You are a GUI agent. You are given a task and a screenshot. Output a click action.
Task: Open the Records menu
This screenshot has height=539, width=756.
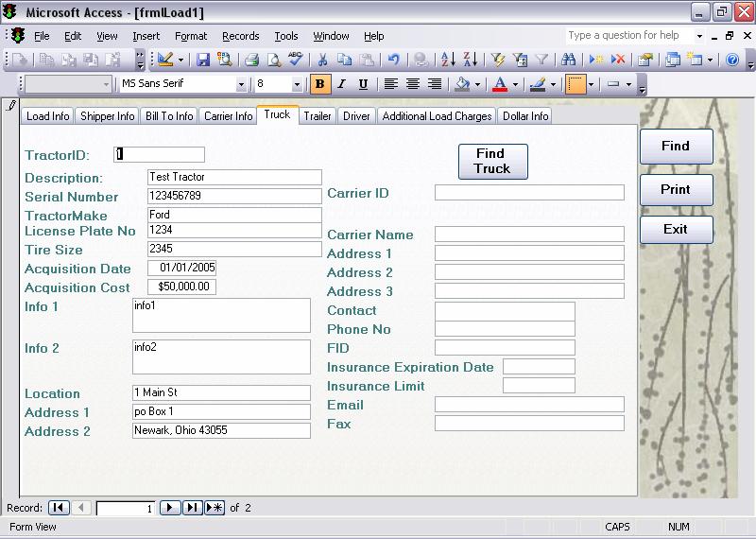pyautogui.click(x=240, y=36)
